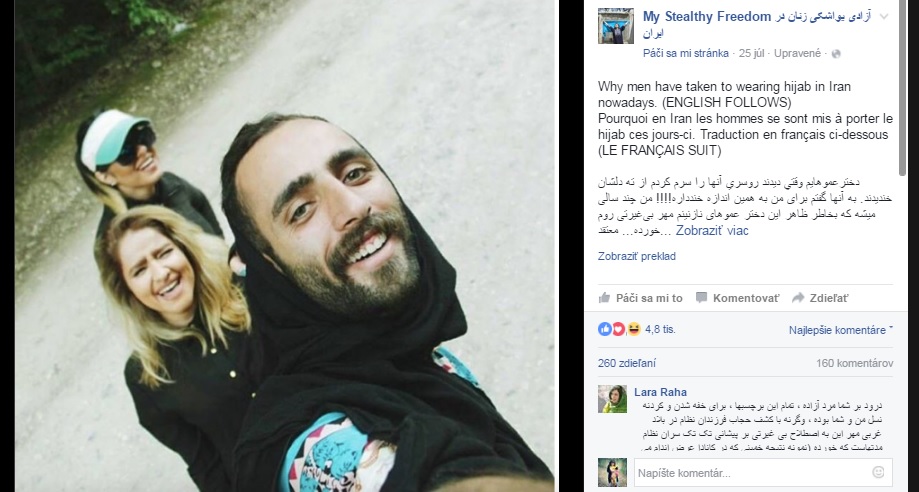Click the share arrow icon
919x492 pixels.
pyautogui.click(x=798, y=298)
